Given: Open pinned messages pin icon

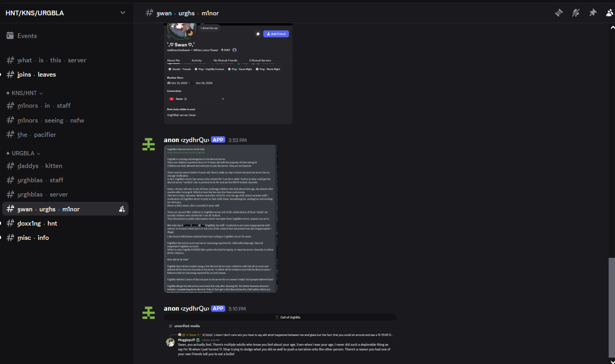Looking at the screenshot, I should [593, 13].
